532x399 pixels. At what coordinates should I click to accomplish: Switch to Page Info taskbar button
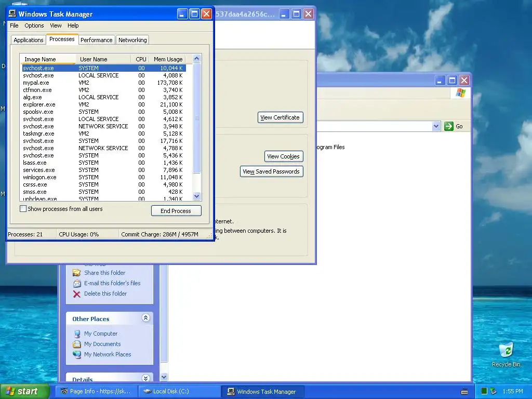click(x=96, y=392)
